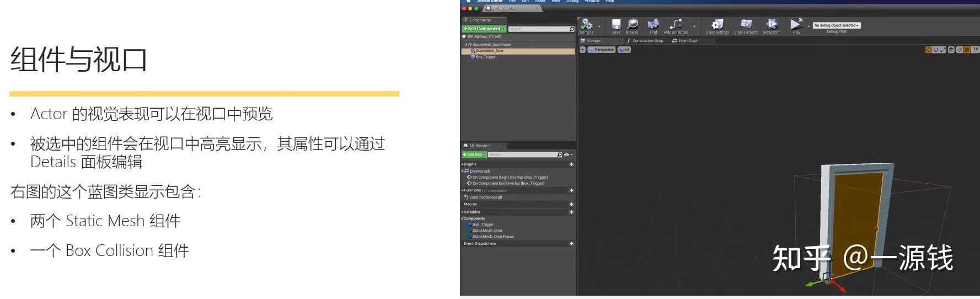Add a new event dispatcher with the plus icon

(571, 243)
